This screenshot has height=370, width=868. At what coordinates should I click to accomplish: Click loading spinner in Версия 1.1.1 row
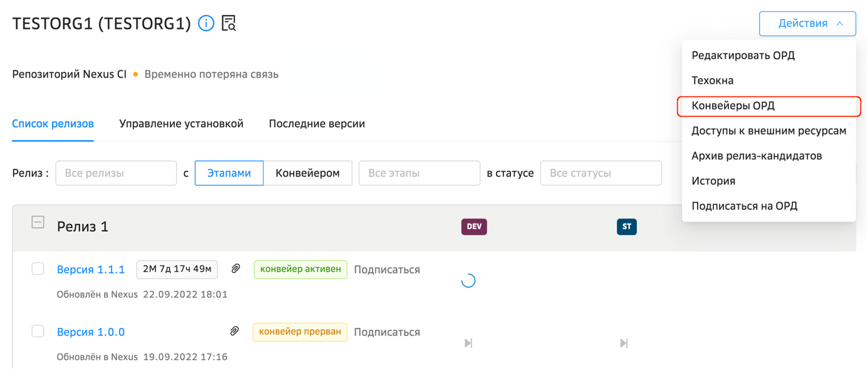(x=468, y=281)
